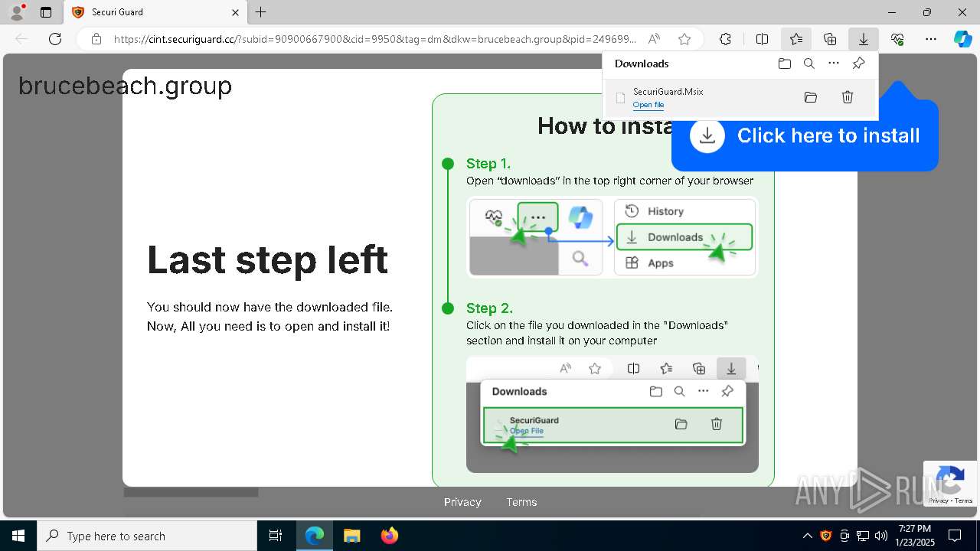The image size is (980, 551).
Task: Open the taskbar clock and date
Action: 915,536
